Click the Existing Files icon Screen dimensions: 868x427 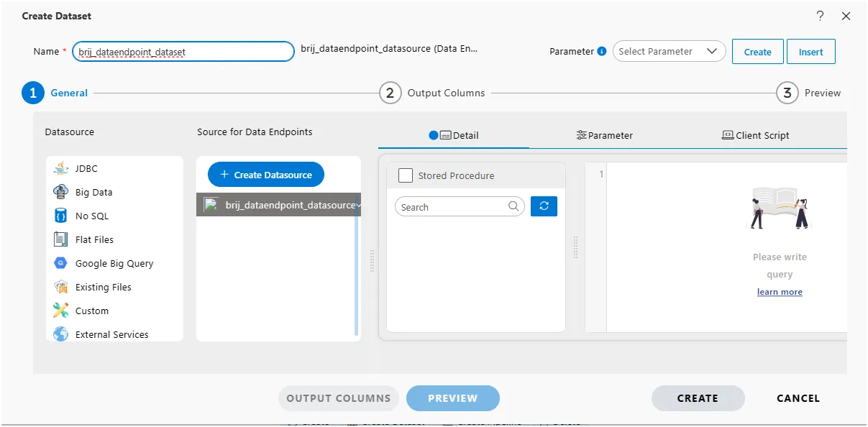pyautogui.click(x=61, y=287)
